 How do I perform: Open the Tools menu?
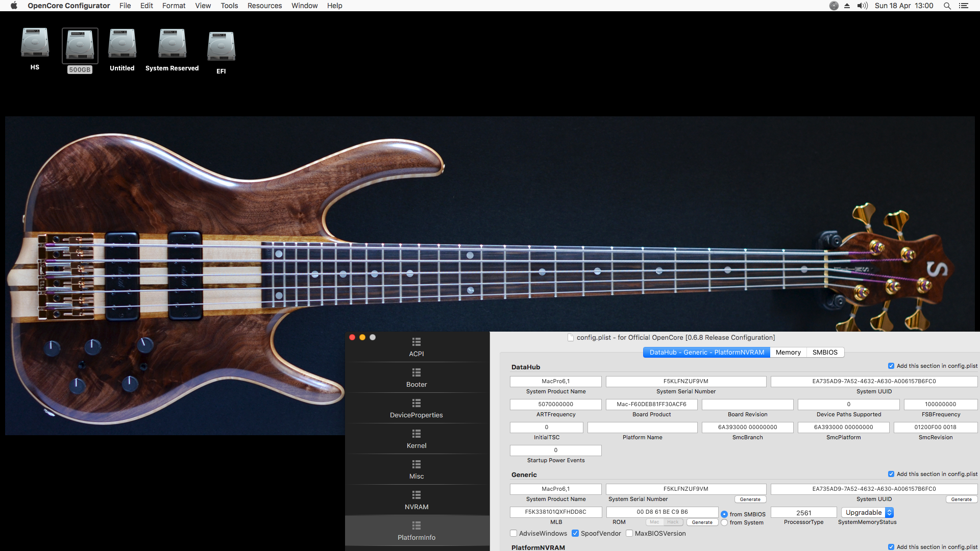pyautogui.click(x=229, y=6)
